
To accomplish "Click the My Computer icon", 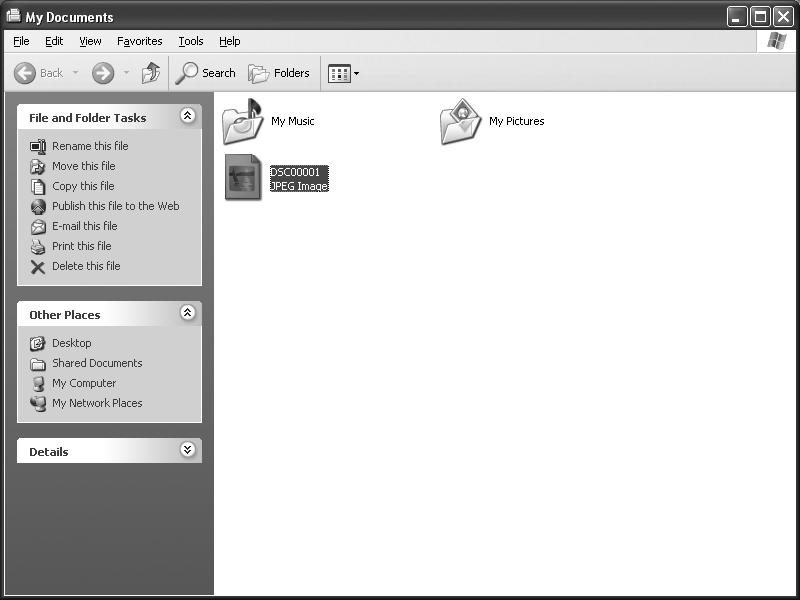I will (38, 384).
